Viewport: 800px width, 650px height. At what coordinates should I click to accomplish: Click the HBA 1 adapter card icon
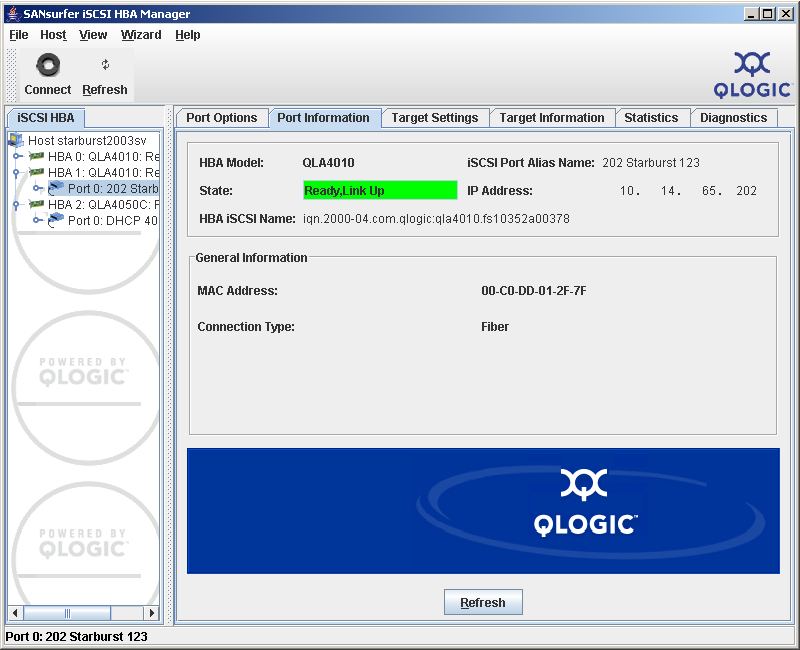pos(36,172)
